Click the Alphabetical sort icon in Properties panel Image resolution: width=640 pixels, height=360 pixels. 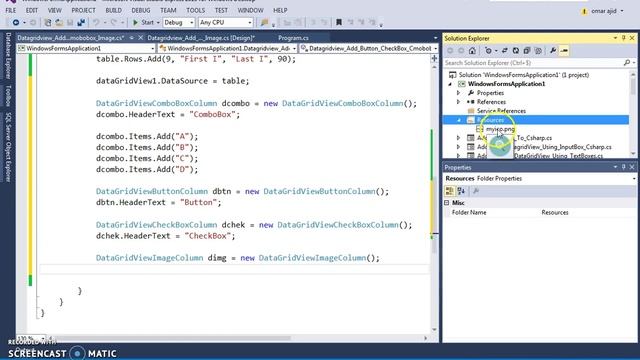click(x=461, y=191)
